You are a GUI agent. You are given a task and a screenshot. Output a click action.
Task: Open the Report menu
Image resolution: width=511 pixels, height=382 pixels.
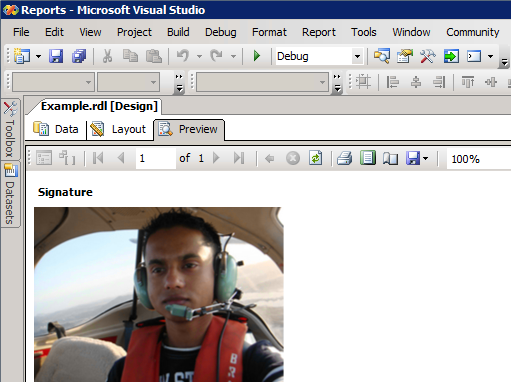click(319, 32)
